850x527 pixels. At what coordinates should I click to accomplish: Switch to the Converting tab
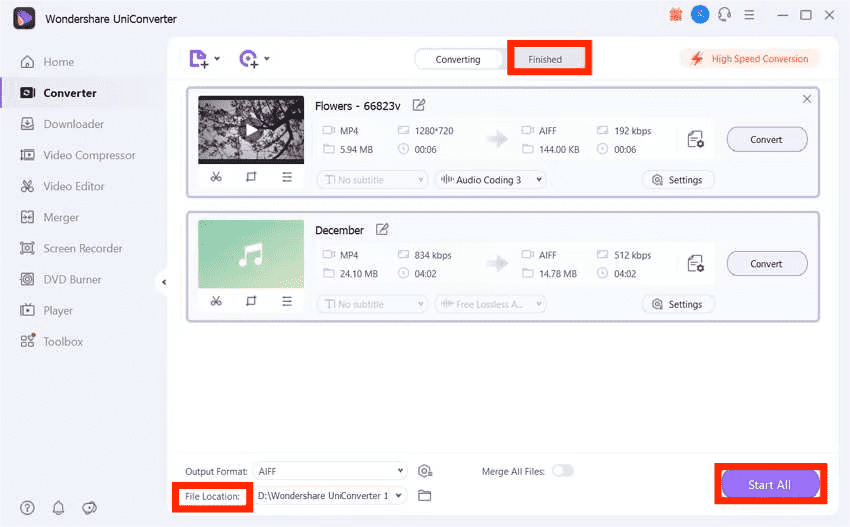[458, 59]
